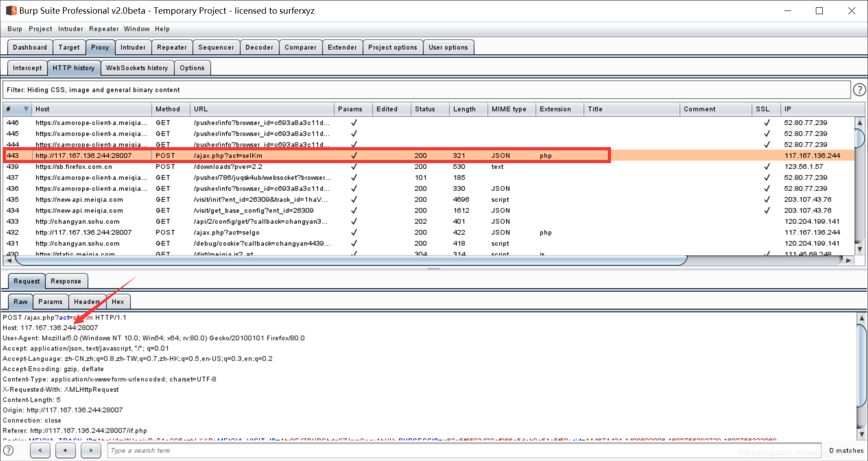Click the plus search options button

pyautogui.click(x=65, y=450)
